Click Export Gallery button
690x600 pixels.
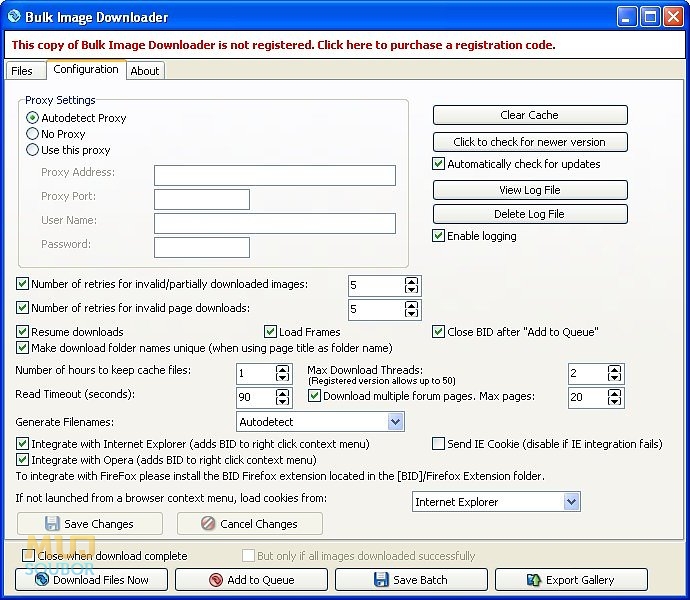coord(571,579)
